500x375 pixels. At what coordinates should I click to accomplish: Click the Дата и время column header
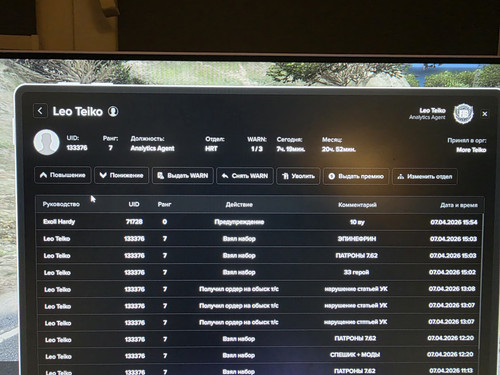click(x=459, y=205)
